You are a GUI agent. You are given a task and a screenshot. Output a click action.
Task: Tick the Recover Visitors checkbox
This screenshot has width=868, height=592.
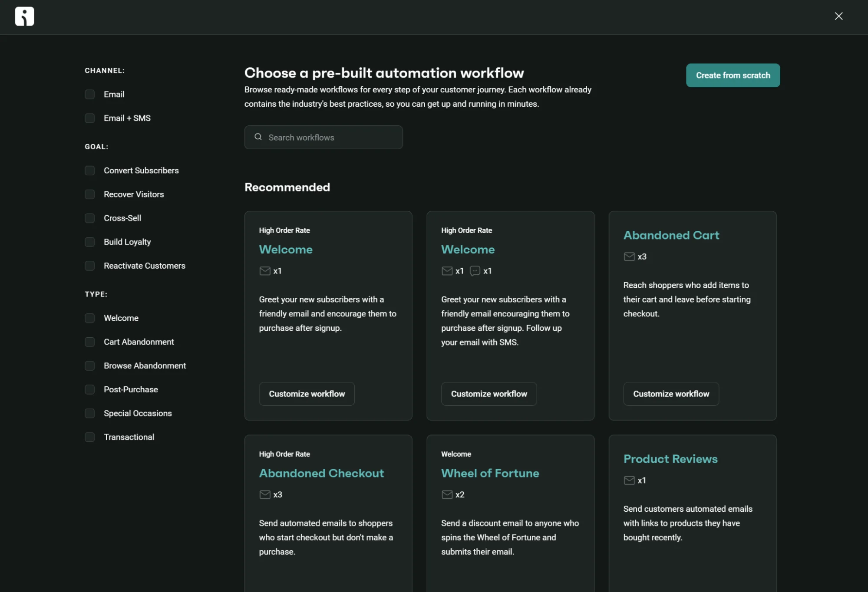89,194
